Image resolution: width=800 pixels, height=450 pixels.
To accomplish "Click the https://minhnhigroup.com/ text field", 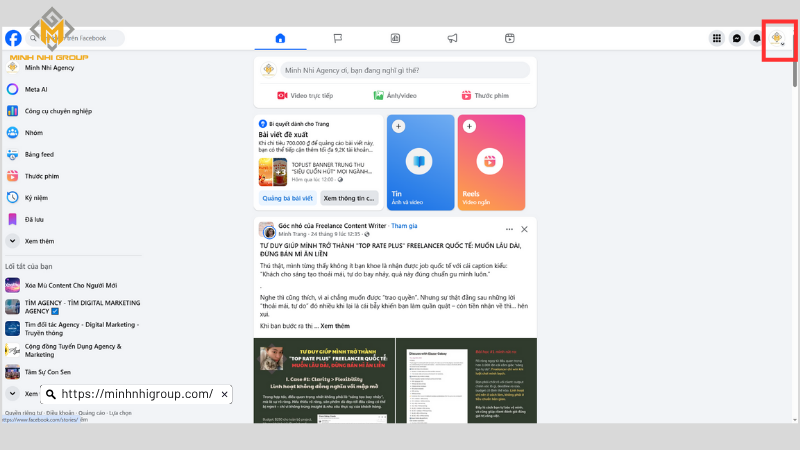I will pyautogui.click(x=137, y=394).
